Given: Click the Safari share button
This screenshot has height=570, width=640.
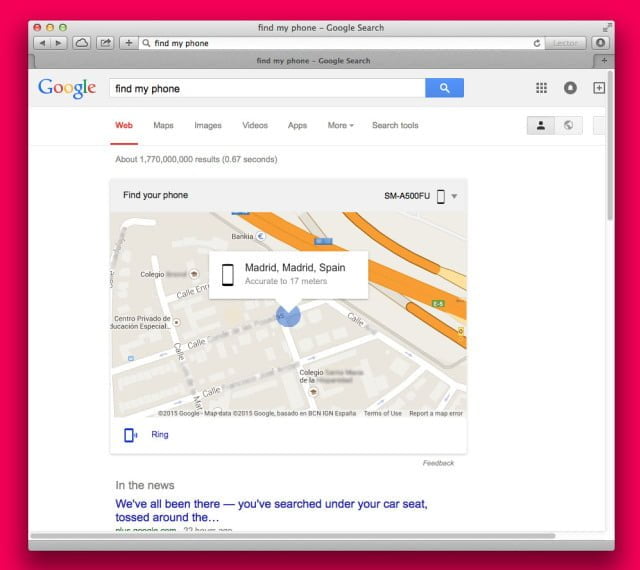Looking at the screenshot, I should point(104,43).
